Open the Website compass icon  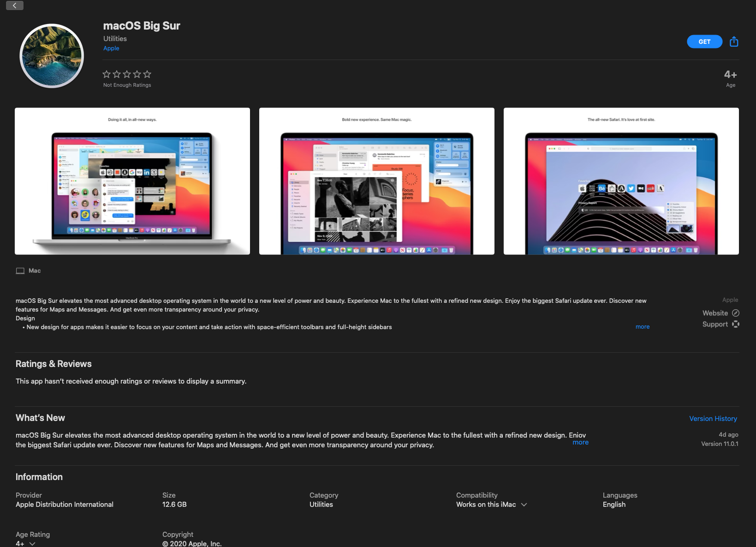tap(736, 313)
